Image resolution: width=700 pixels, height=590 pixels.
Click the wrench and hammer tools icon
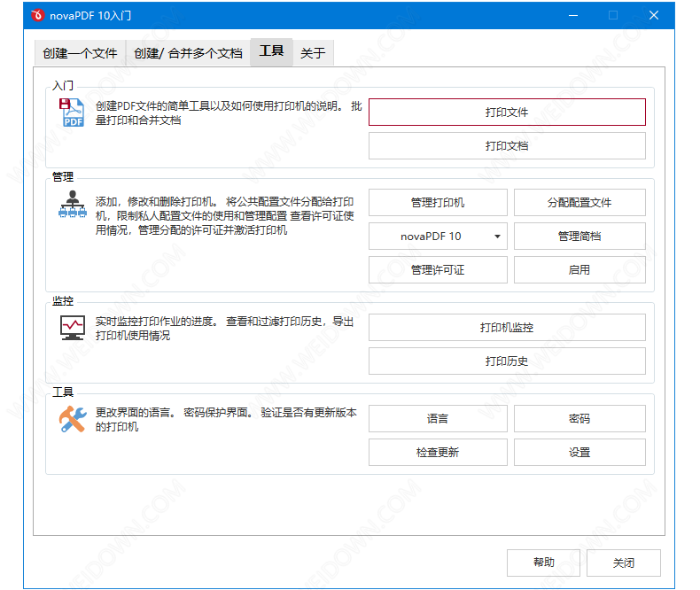[x=73, y=419]
